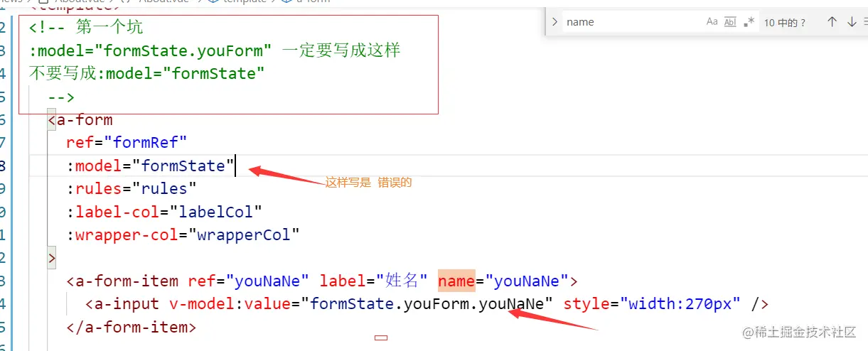
Task: Go to previous match with up arrow
Action: pyautogui.click(x=832, y=22)
